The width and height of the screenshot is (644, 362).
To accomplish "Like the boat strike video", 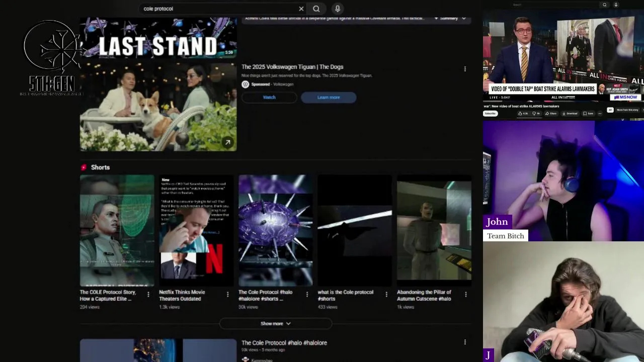I will pos(523,114).
